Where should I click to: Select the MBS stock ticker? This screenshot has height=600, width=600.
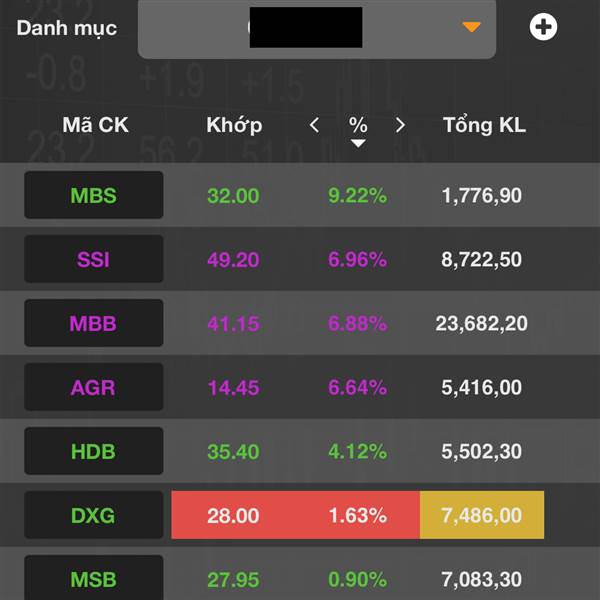tap(94, 195)
